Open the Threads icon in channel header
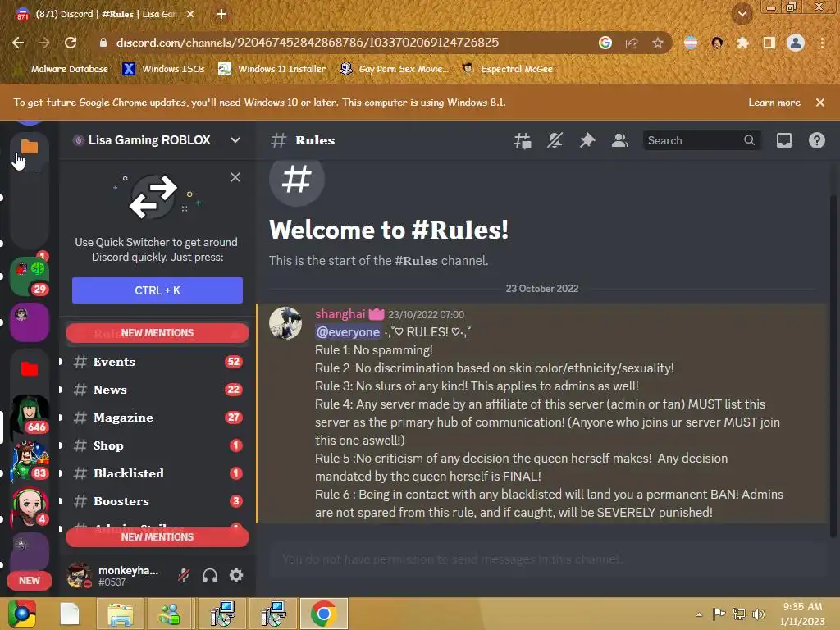The width and height of the screenshot is (840, 630). [x=522, y=141]
